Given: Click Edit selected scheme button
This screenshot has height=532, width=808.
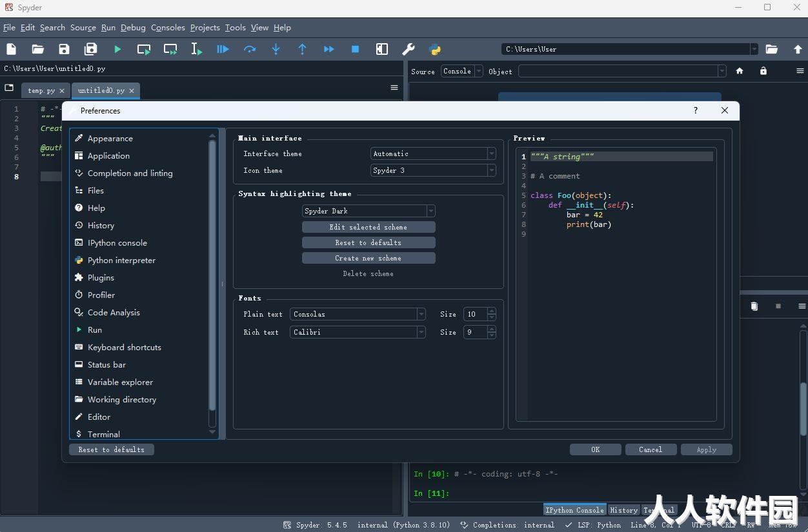Looking at the screenshot, I should 369,227.
